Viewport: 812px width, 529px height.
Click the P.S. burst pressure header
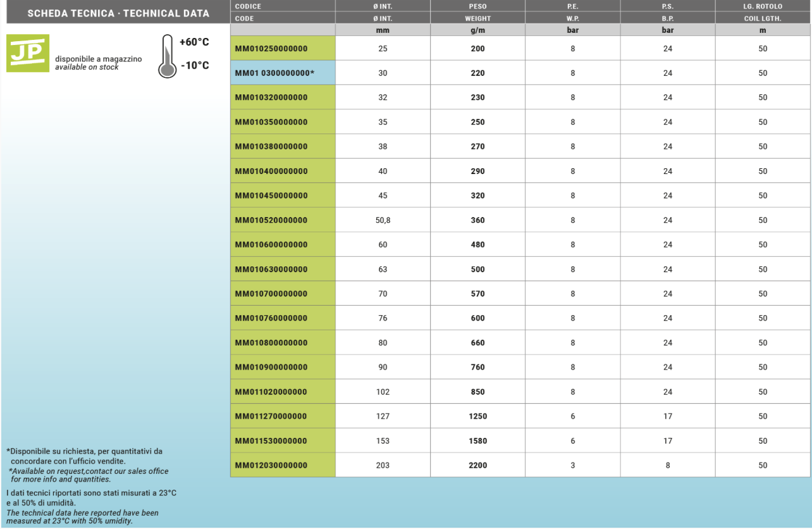pos(667,12)
